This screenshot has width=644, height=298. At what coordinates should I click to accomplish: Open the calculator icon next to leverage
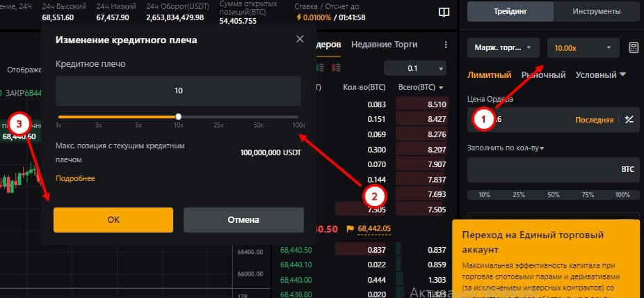pyautogui.click(x=633, y=47)
